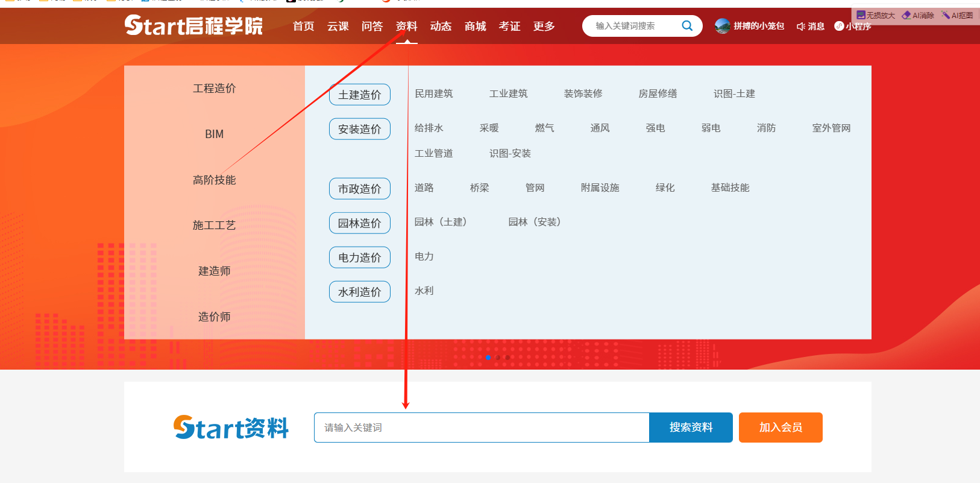This screenshot has width=980, height=483.
Task: Select the AI抠图 overlay tool
Action: [x=958, y=15]
